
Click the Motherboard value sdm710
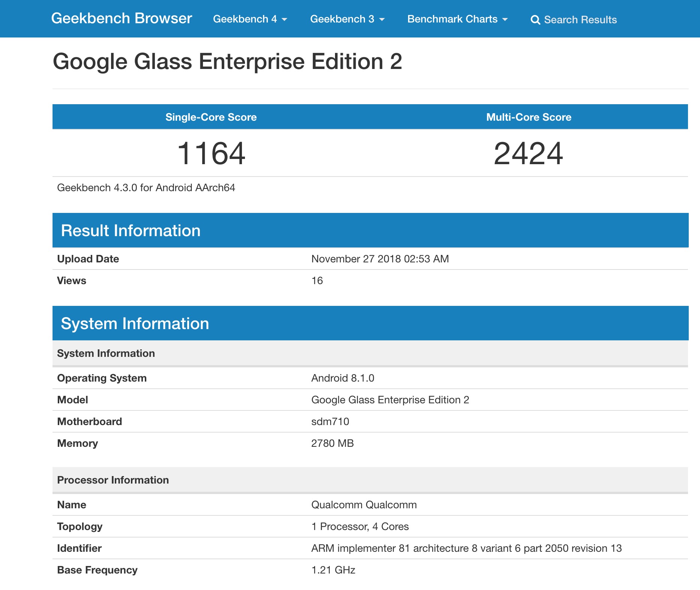[330, 421]
